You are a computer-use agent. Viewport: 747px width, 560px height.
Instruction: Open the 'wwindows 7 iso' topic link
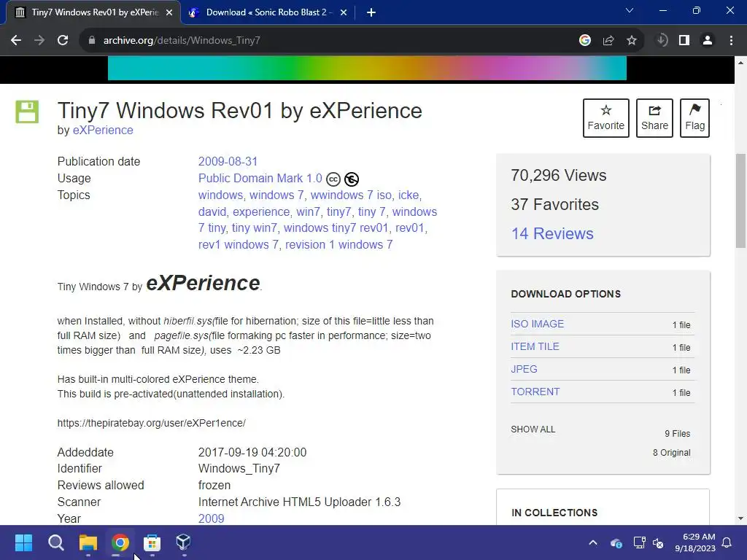click(x=351, y=195)
